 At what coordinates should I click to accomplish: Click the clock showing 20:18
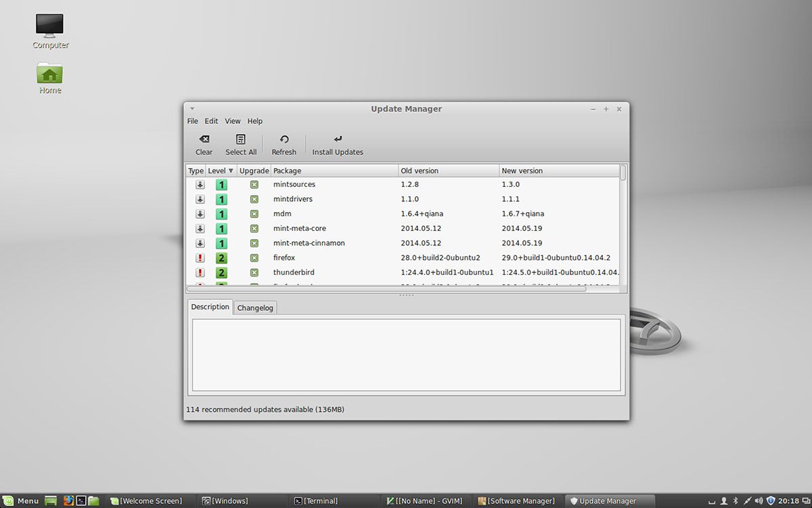(x=788, y=501)
